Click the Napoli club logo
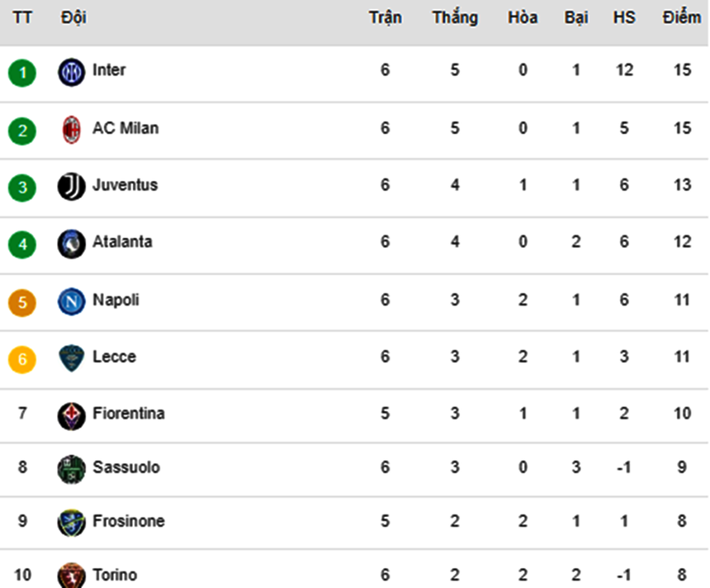Screen dimensions: 710x588 72,301
